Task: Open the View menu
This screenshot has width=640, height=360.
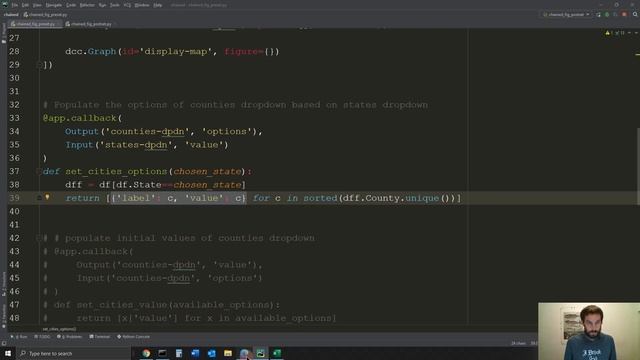Action: (x=37, y=5)
